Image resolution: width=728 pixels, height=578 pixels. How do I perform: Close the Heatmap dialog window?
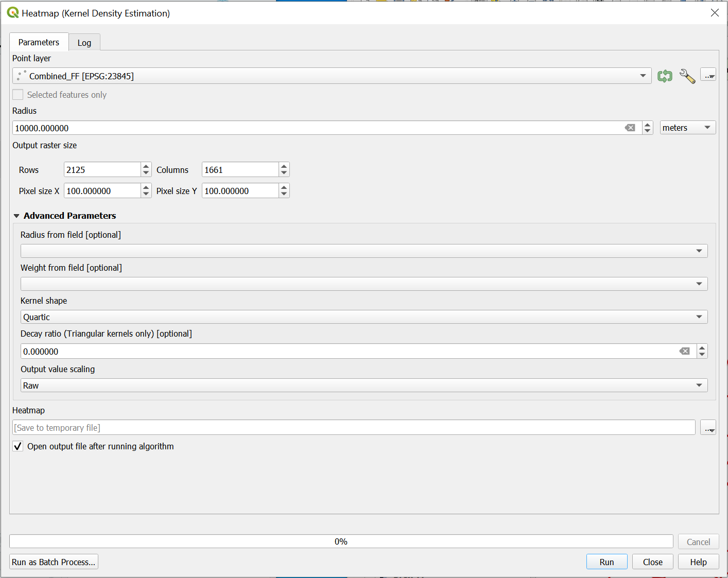point(715,13)
